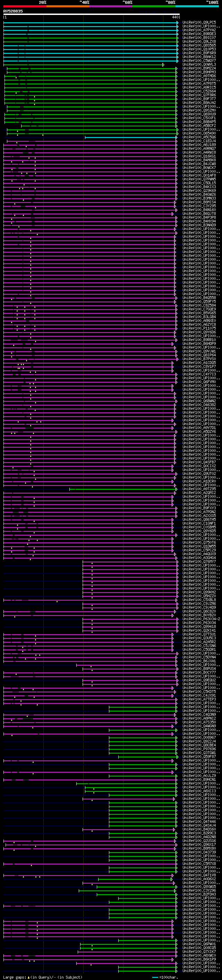Click the UniRef100_Q76MY7 label
222x980 pixels.
coord(199,562)
